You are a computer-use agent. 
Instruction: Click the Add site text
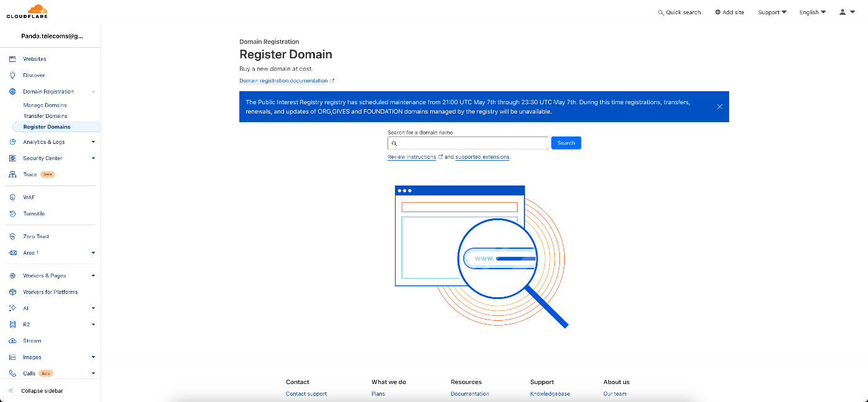pos(733,12)
